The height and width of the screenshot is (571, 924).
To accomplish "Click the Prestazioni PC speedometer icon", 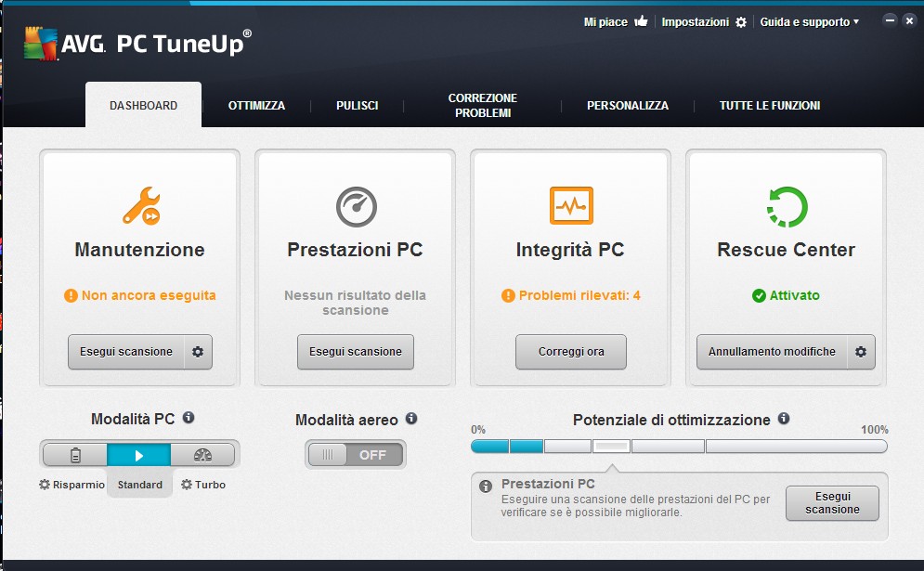I will pos(356,206).
